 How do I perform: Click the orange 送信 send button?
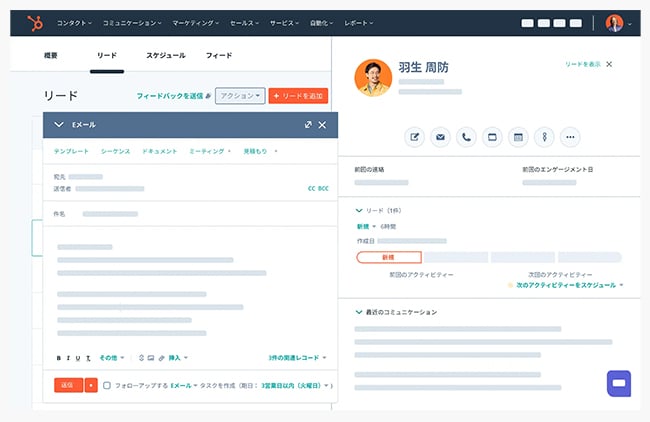(x=68, y=385)
